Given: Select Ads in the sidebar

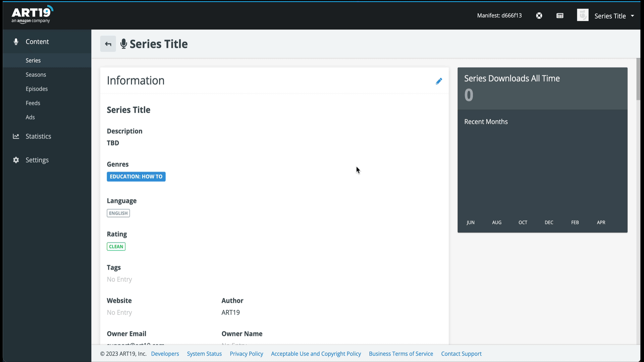Looking at the screenshot, I should coord(30,117).
